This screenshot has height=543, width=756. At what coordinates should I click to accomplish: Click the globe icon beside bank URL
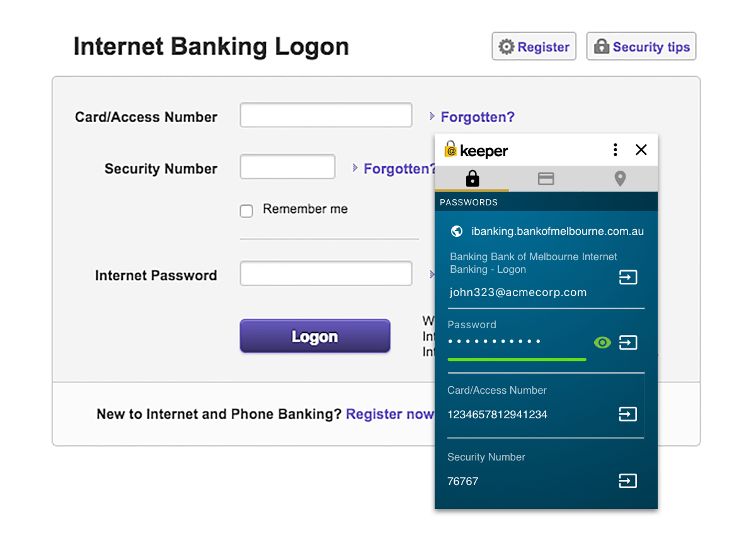(x=457, y=231)
